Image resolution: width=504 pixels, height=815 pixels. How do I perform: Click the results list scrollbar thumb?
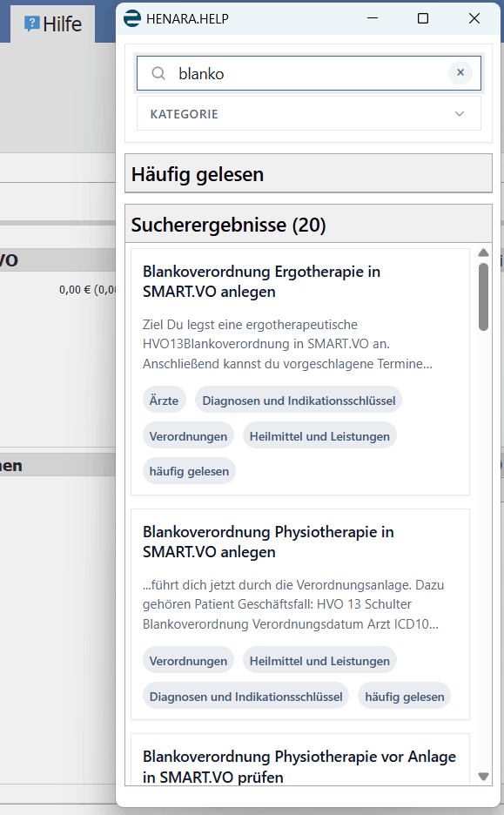click(483, 297)
